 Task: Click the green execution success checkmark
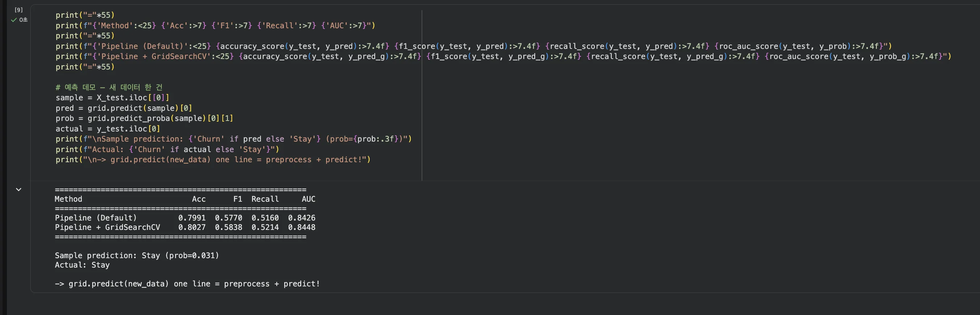pos(14,20)
